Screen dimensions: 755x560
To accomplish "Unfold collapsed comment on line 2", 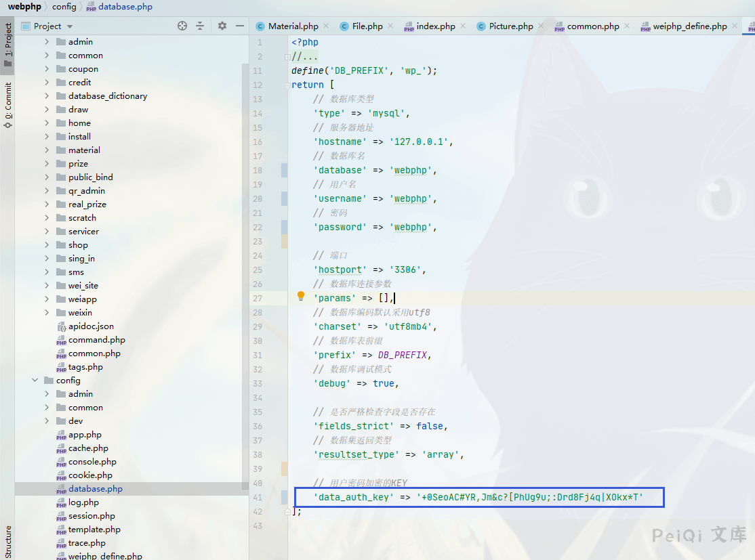I will [288, 57].
